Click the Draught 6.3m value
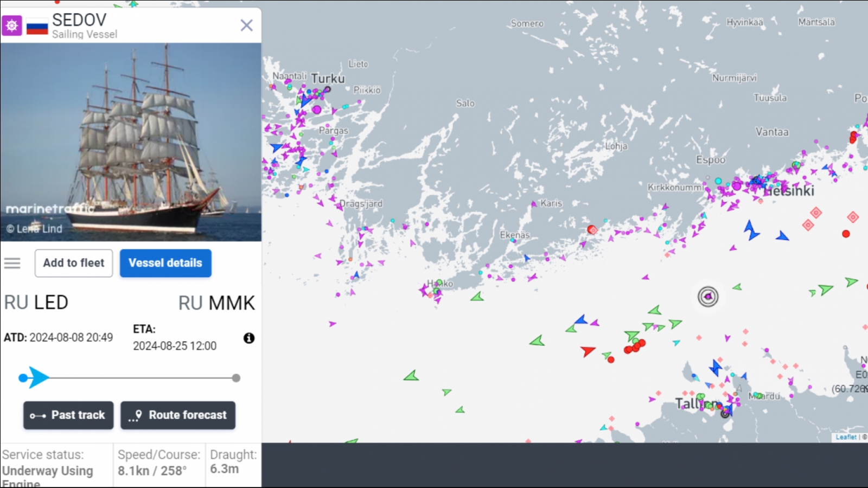Viewport: 868px width, 488px height. point(224,469)
